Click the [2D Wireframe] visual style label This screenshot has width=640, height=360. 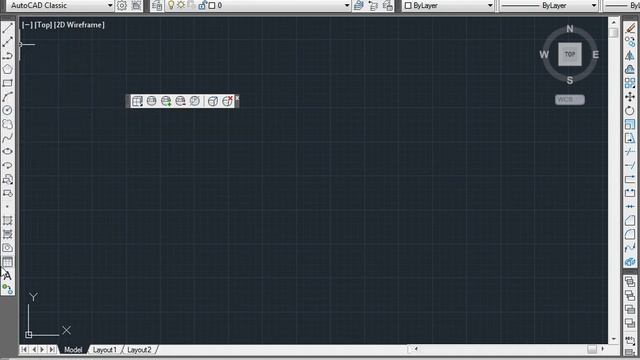79,25
